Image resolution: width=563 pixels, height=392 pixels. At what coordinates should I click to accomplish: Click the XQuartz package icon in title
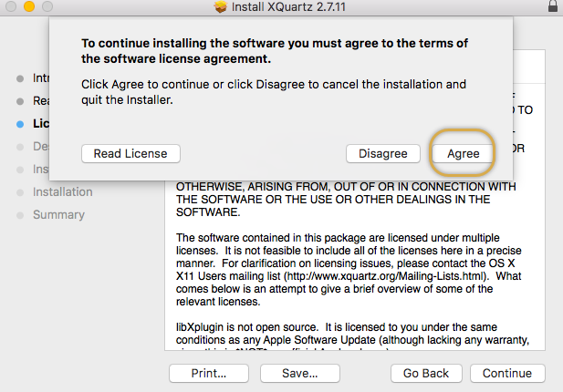coord(219,8)
